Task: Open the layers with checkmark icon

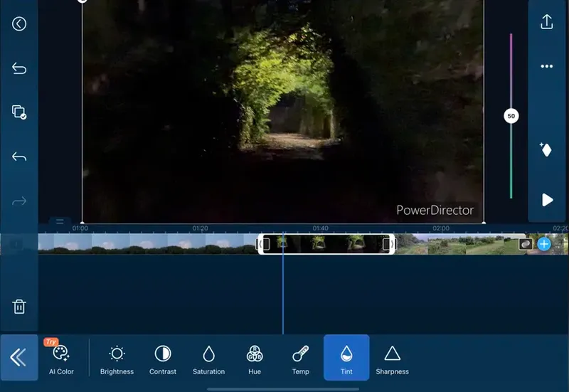Action: [19, 112]
